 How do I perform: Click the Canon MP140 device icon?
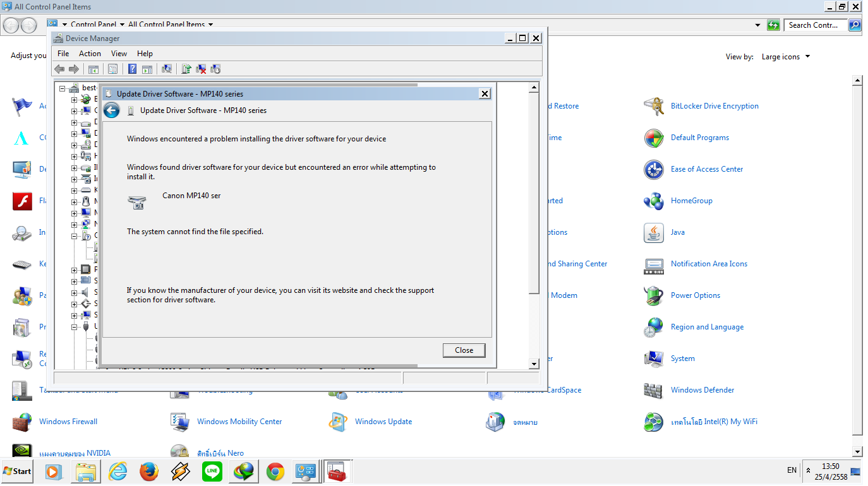pyautogui.click(x=136, y=202)
